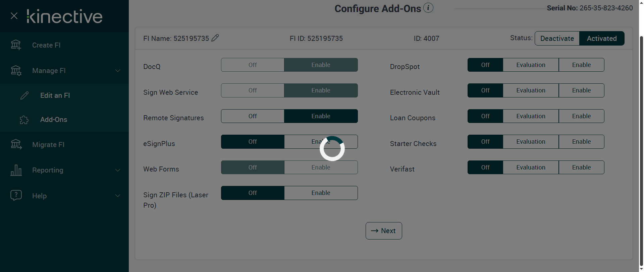The width and height of the screenshot is (644, 272).
Task: Click the Create FI bank icon
Action: point(16,45)
